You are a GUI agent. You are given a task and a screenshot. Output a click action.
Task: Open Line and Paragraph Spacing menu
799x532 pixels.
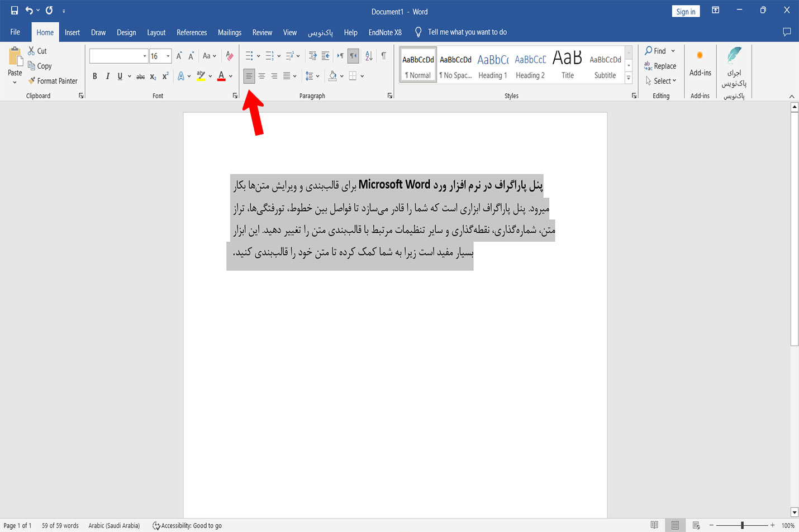pyautogui.click(x=312, y=76)
